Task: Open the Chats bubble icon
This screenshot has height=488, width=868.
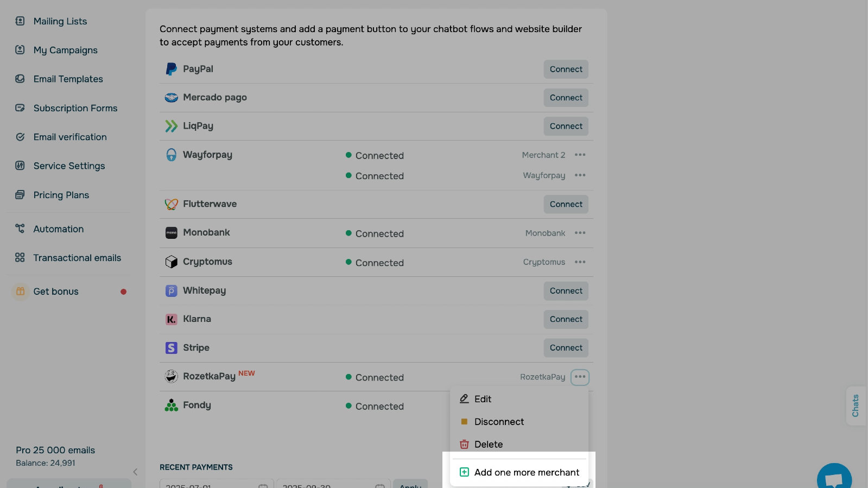Action: click(x=834, y=479)
